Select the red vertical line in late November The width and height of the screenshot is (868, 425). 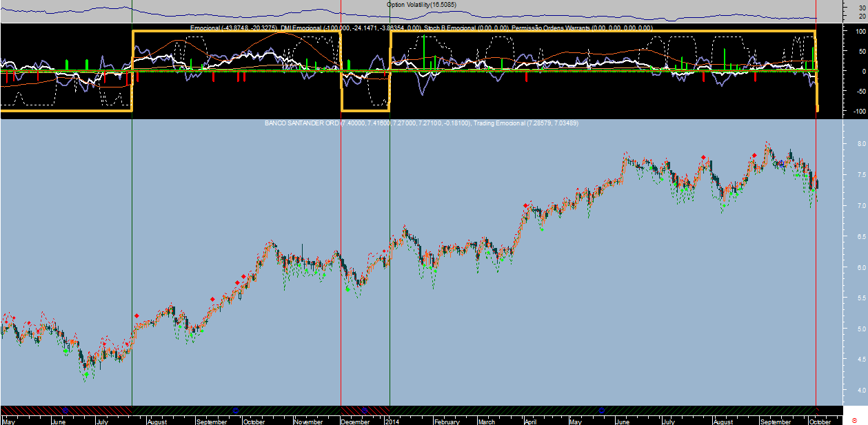click(341, 207)
